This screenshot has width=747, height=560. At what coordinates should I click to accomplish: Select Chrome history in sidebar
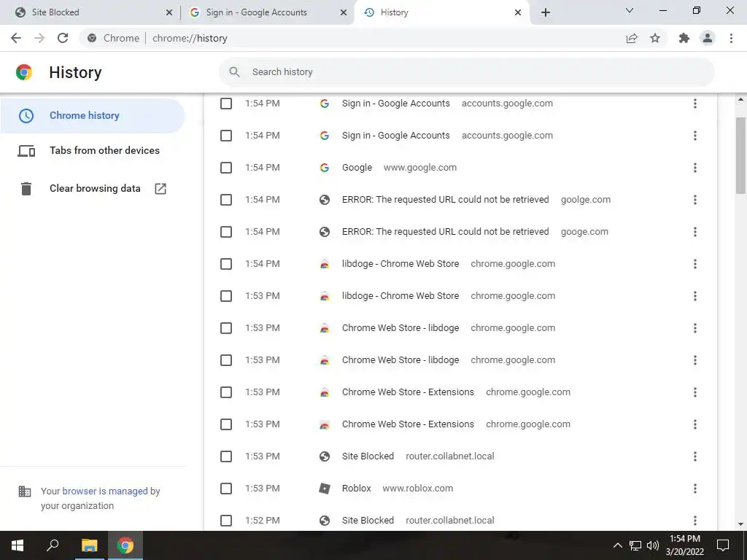[x=93, y=116]
